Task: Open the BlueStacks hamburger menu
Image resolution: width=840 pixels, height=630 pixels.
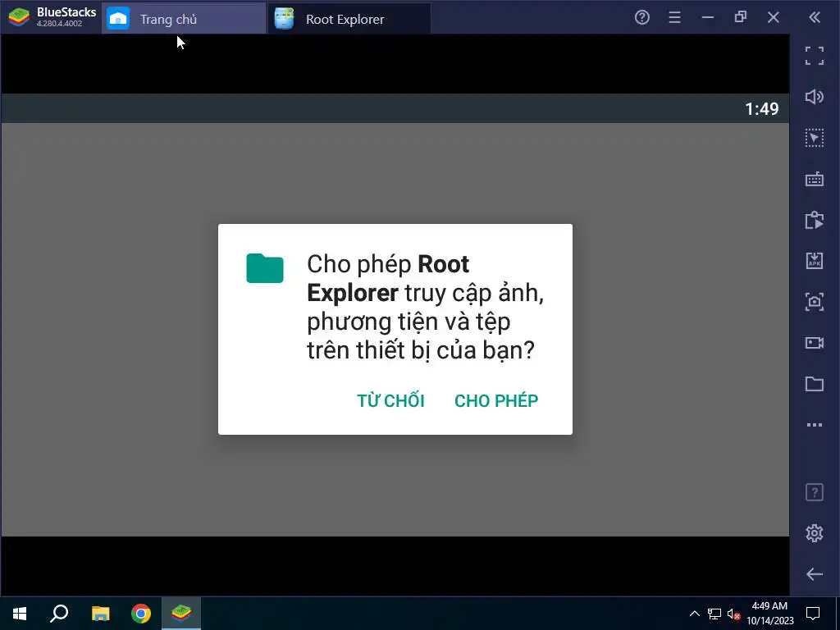Action: pos(674,18)
